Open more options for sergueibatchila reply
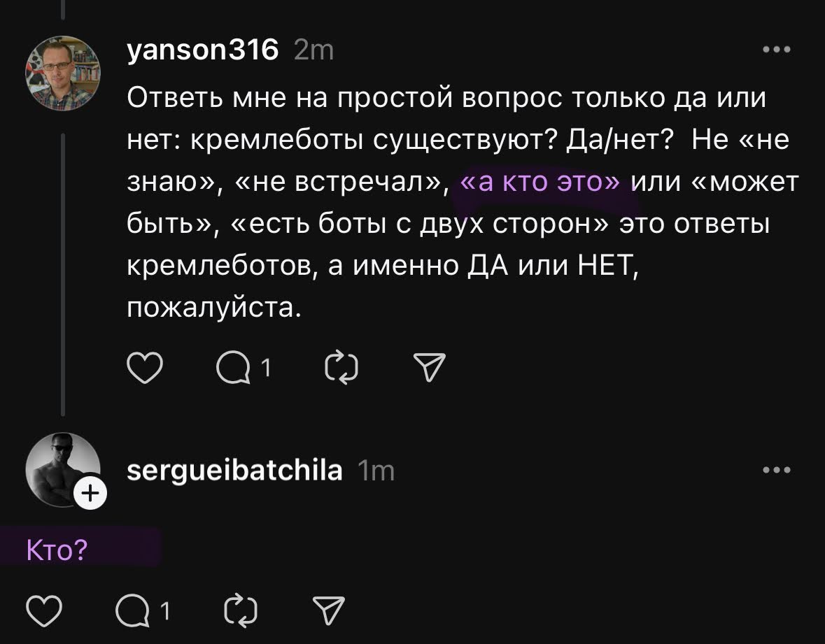Image resolution: width=825 pixels, height=644 pixels. [777, 471]
